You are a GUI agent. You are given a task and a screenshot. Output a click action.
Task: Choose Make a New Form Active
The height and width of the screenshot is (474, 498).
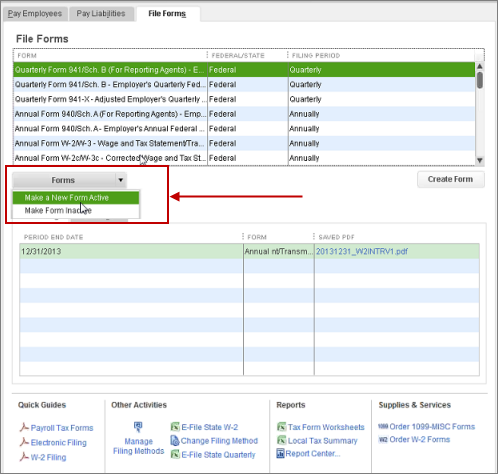click(x=76, y=198)
